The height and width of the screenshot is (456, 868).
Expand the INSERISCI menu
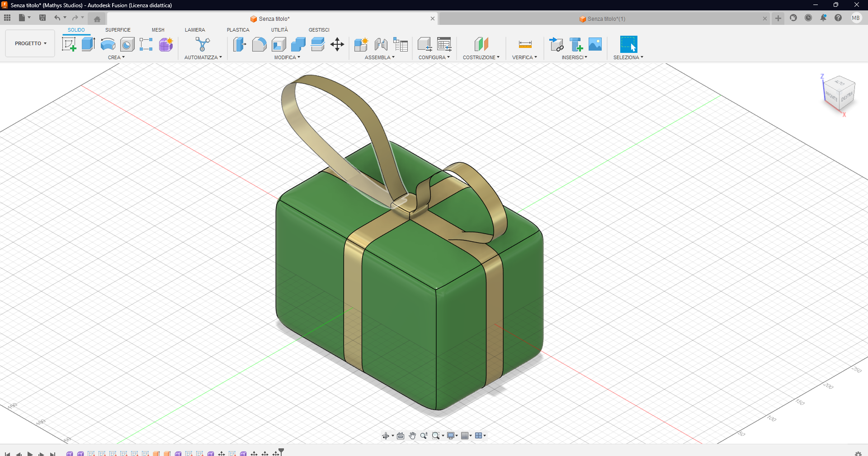pos(574,57)
